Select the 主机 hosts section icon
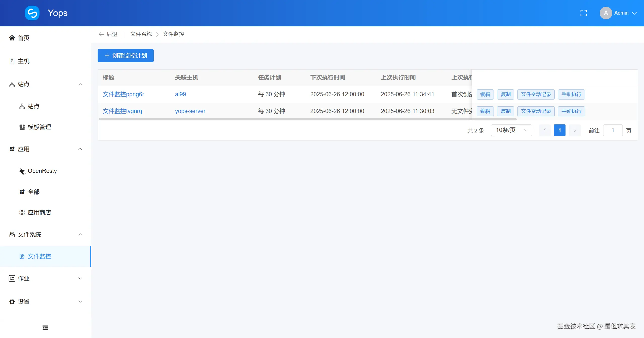Screen dimensions: 644x338 tap(12, 61)
